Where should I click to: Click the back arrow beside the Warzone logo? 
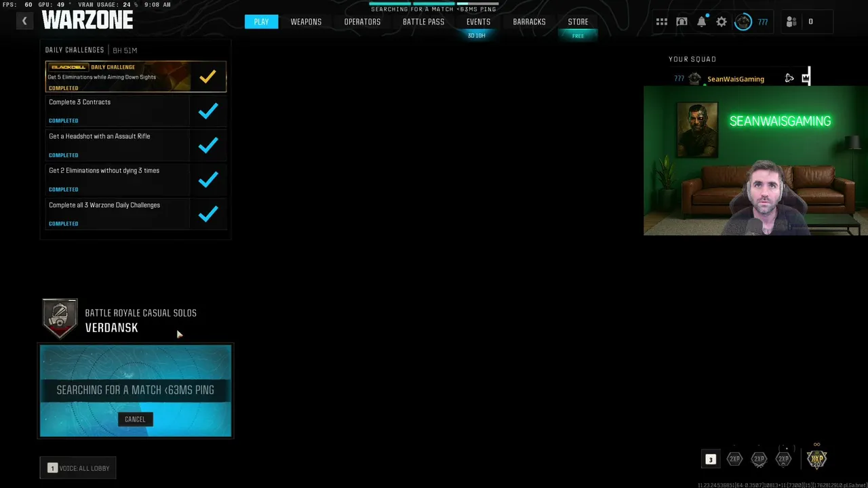24,21
